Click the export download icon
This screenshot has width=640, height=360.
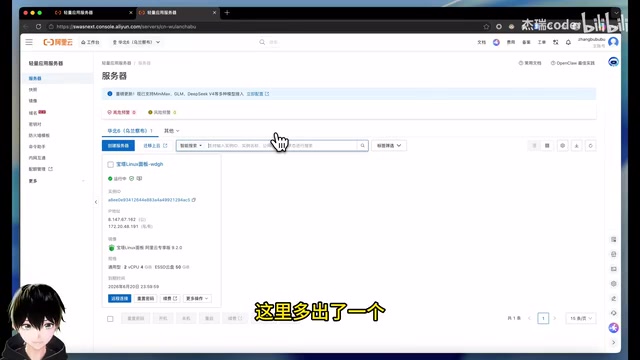coord(576,146)
